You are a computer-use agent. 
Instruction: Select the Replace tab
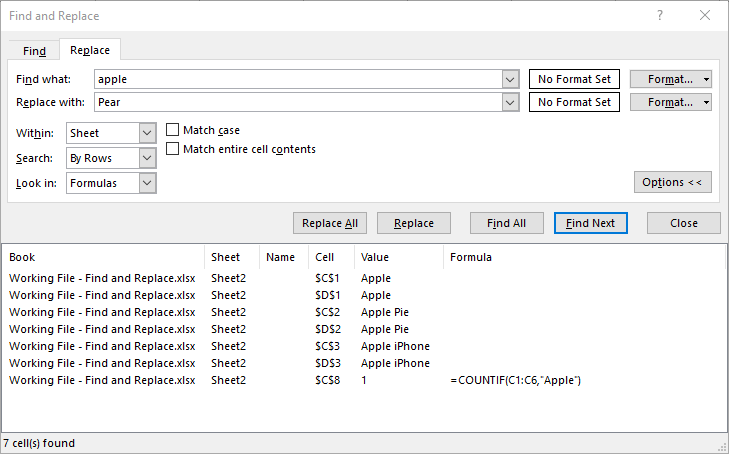point(90,50)
